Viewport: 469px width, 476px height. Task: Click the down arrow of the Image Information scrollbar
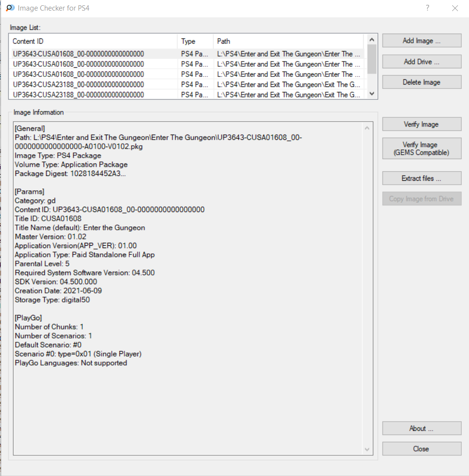tap(367, 449)
